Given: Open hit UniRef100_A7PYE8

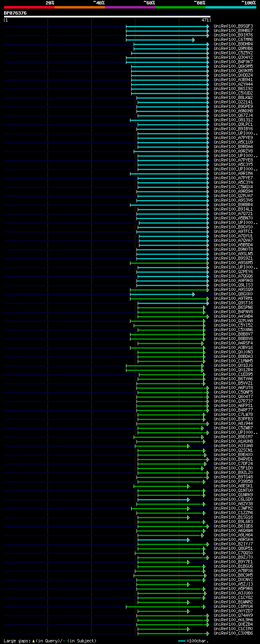Looking at the screenshot, I should point(233,160).
